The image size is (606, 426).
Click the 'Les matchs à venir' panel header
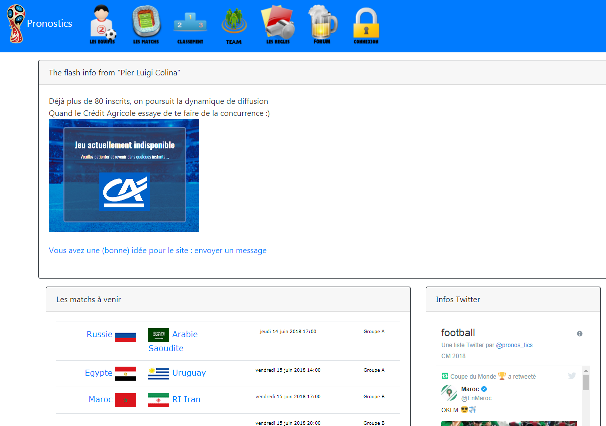tap(228, 299)
